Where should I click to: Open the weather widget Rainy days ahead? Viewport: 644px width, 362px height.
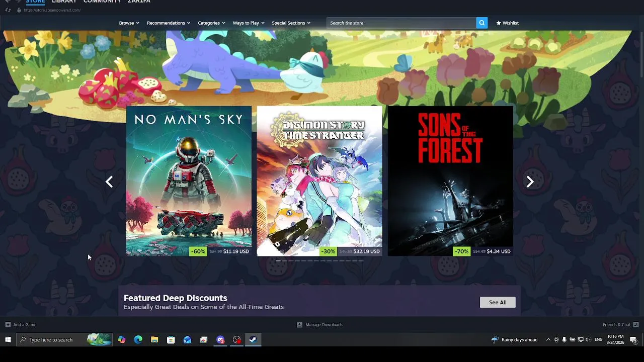[515, 340]
